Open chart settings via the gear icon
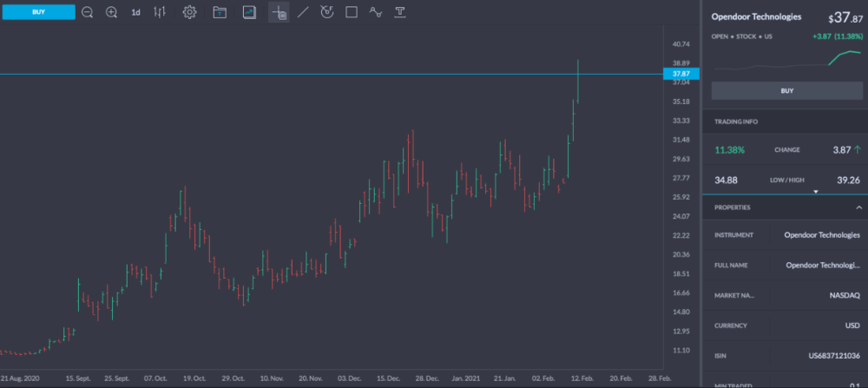The height and width of the screenshot is (388, 868). 190,12
